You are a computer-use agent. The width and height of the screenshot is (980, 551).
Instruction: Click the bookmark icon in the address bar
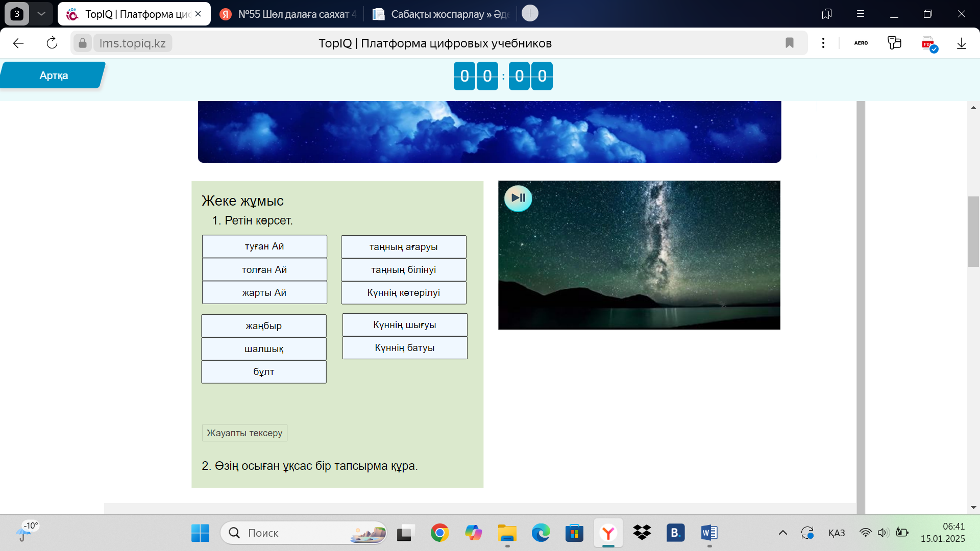pyautogui.click(x=790, y=43)
